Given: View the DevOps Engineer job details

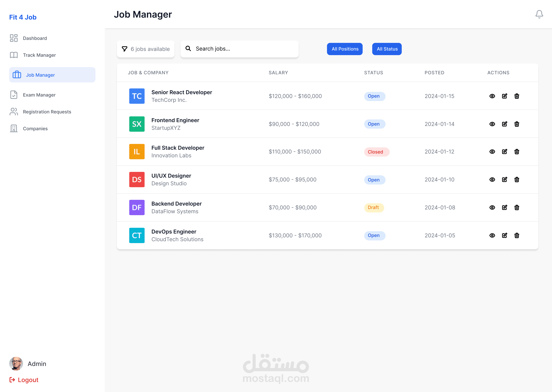Looking at the screenshot, I should coord(492,235).
